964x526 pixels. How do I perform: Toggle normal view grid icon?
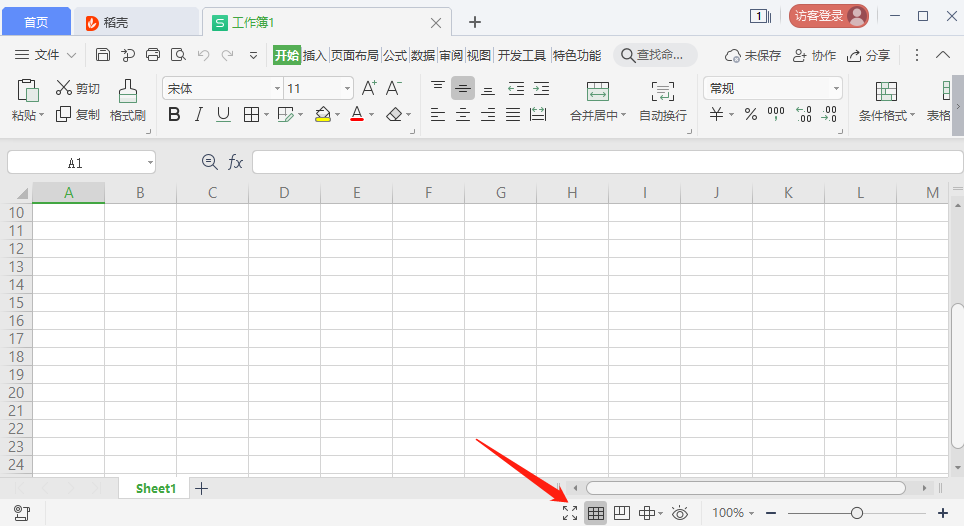(x=596, y=513)
